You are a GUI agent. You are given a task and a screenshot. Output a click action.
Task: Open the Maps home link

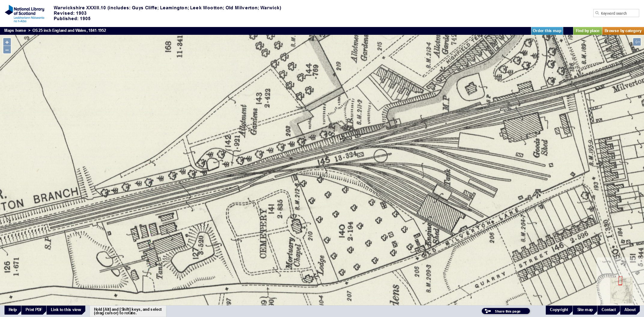15,31
